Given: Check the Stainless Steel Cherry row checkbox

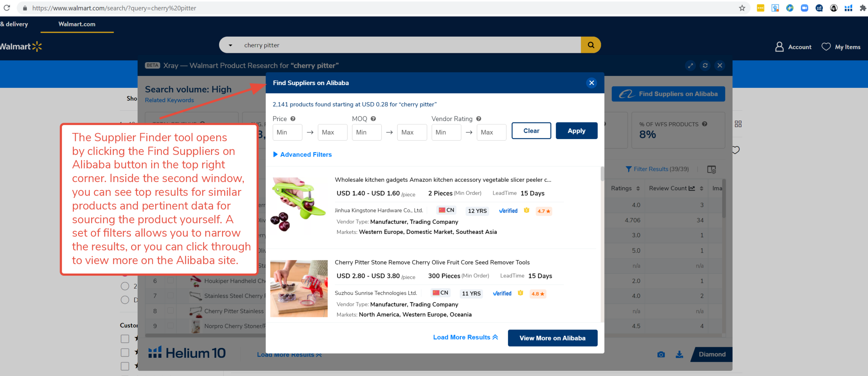Looking at the screenshot, I should pos(171,296).
